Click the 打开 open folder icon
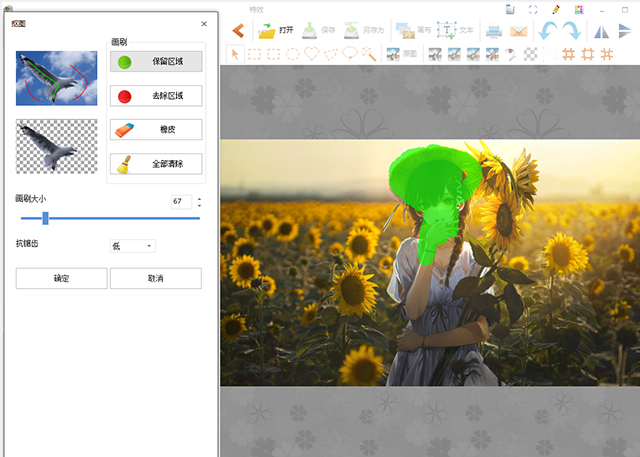The height and width of the screenshot is (457, 640). point(267,30)
